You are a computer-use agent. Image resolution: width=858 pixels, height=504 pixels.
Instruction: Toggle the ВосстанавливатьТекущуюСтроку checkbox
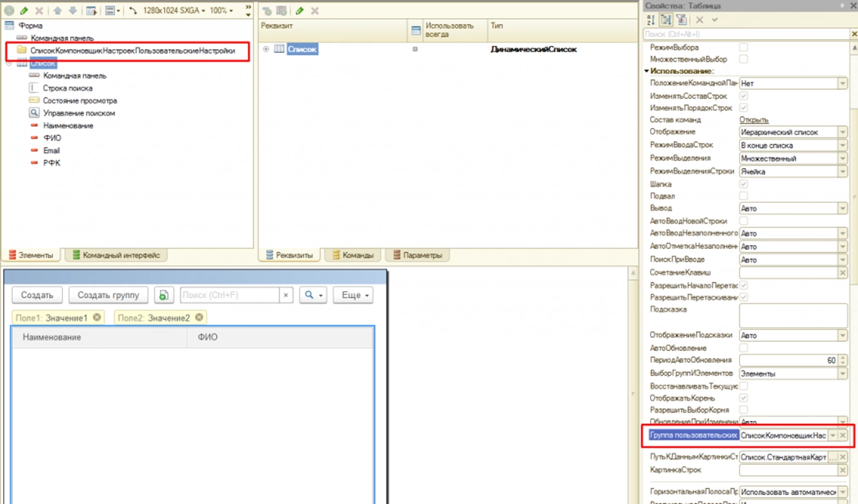pyautogui.click(x=743, y=386)
